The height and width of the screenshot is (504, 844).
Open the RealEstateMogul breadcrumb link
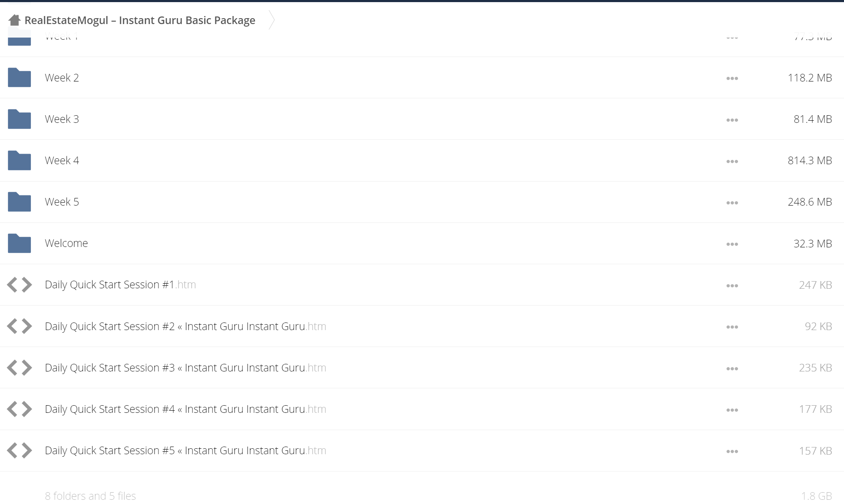pos(140,20)
